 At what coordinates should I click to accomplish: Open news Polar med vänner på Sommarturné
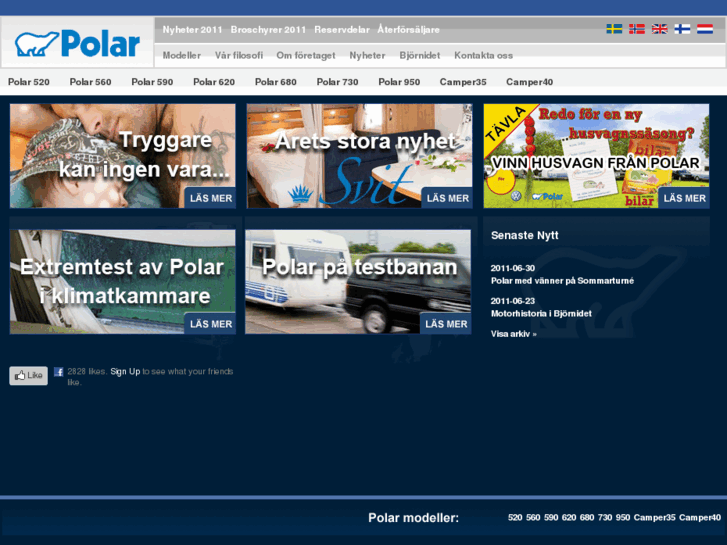(x=562, y=281)
